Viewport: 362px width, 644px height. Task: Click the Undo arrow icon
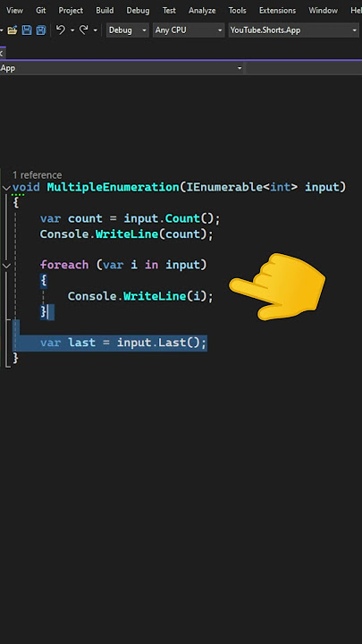61,30
